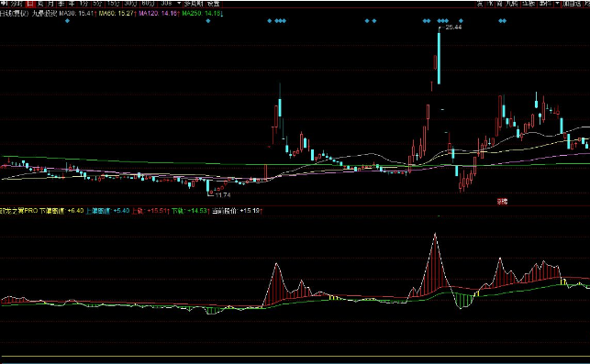Viewport: 590px width, 364px height.
Task: Switch chart to 30分 interval
Action: 130,4
